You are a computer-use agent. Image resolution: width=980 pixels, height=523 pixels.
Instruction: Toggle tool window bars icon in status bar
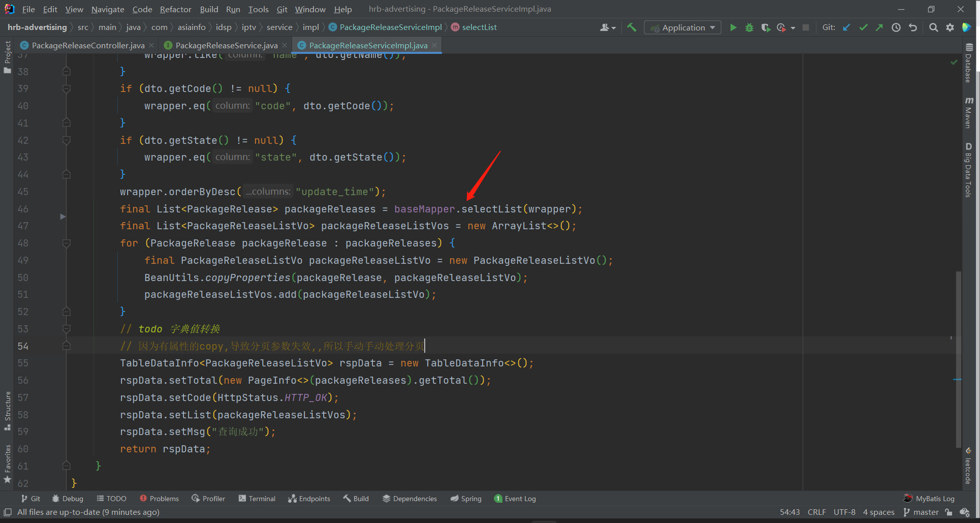click(8, 512)
